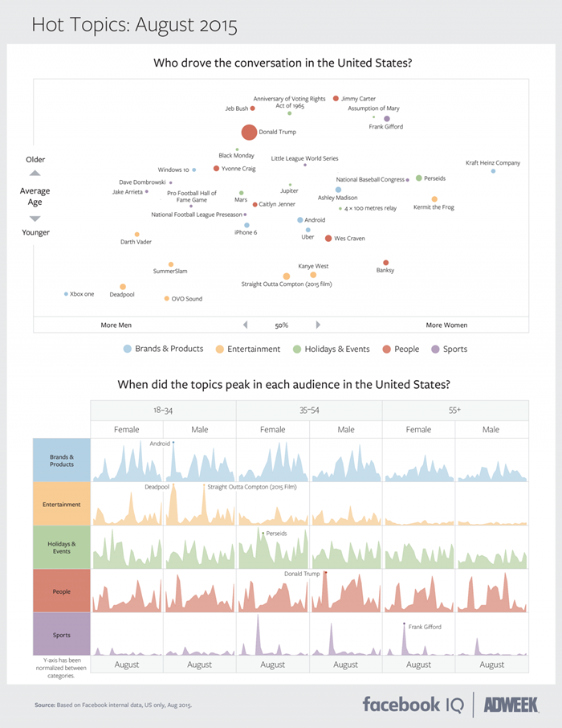Click the large Donald Trump bubble

[249, 133]
